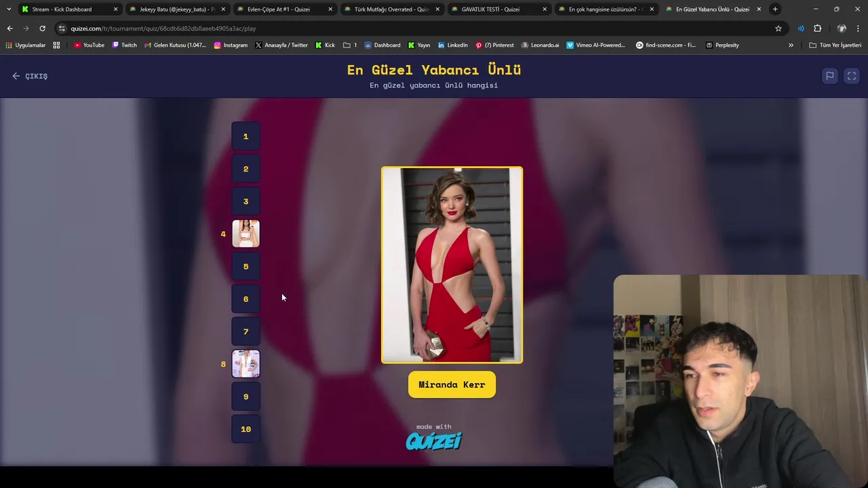Open Uygulamalar apps shortcut
The image size is (868, 488).
coord(26,45)
